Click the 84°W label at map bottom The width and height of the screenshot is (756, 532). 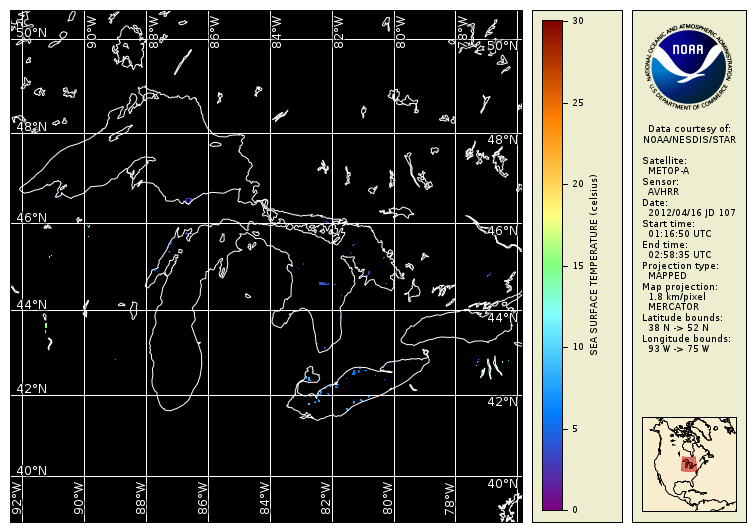264,499
